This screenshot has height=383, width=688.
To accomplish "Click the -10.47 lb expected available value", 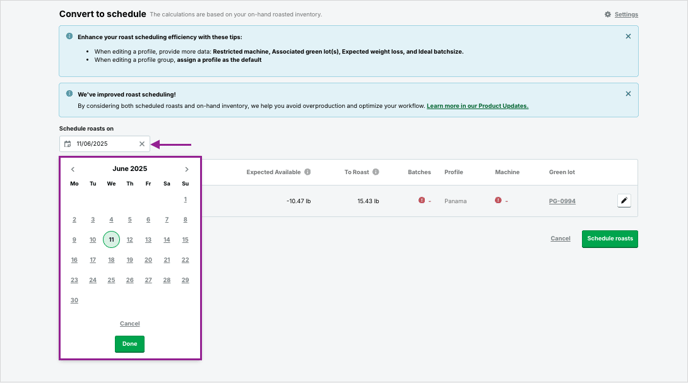I will pos(299,201).
